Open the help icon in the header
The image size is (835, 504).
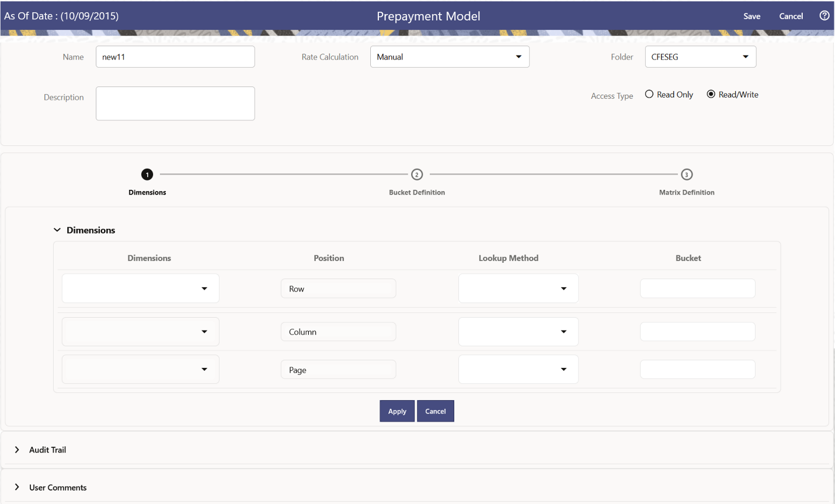824,16
